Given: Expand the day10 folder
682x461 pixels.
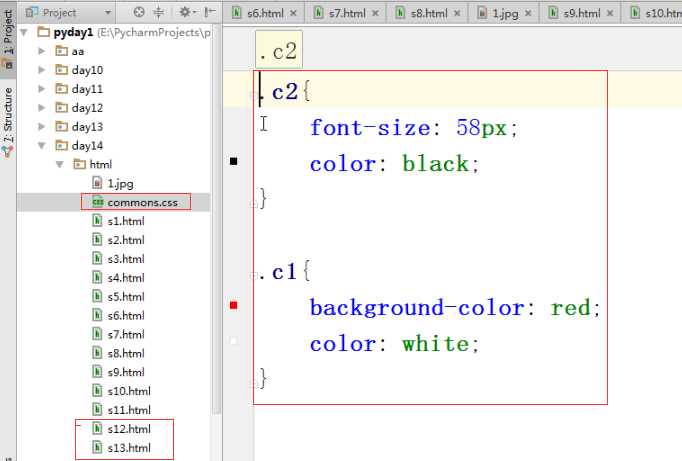Looking at the screenshot, I should [x=42, y=70].
